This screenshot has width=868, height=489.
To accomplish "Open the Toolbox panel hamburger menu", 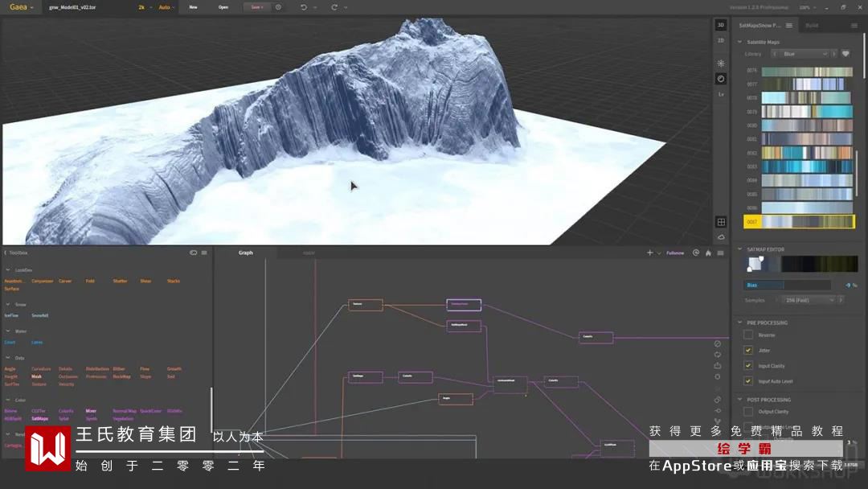I will coord(204,253).
